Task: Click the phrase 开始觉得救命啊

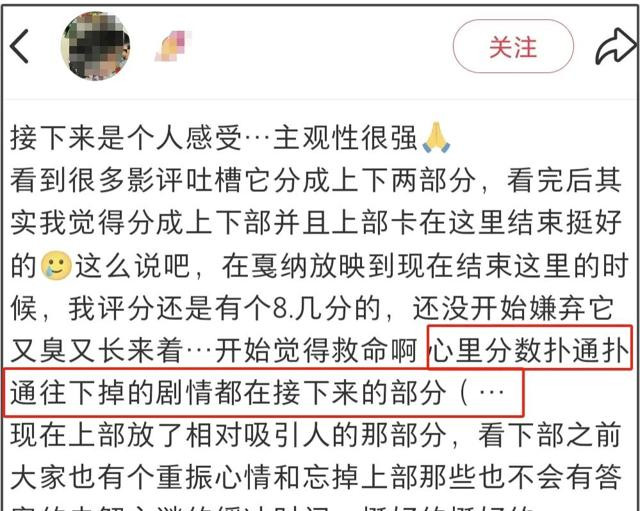Action: (x=316, y=350)
